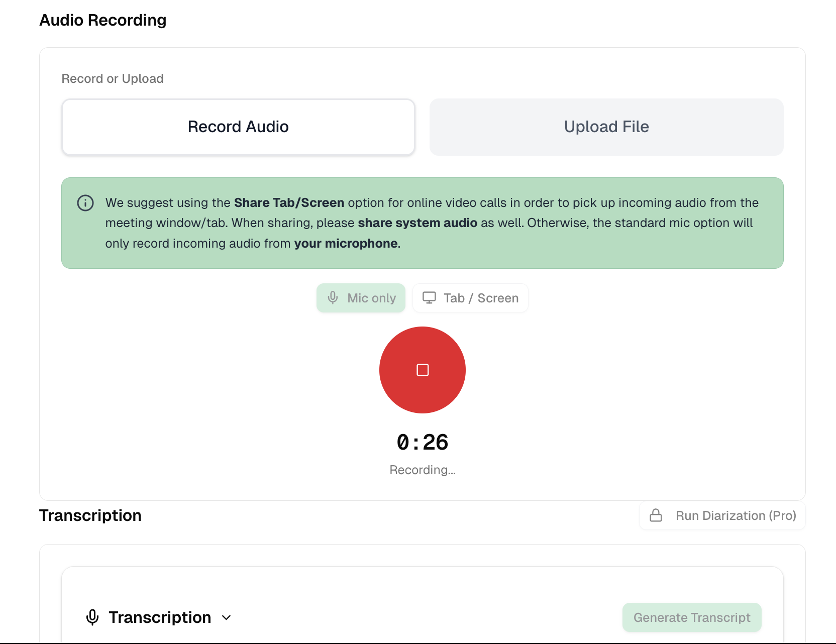Click the bold share system audio text
The height and width of the screenshot is (644, 836).
point(417,223)
